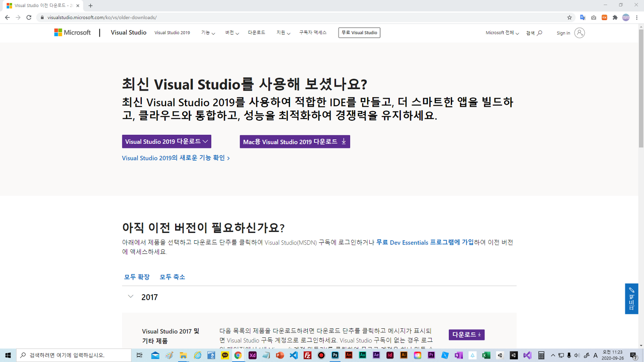Open Calculator from taskbar

[541, 355]
